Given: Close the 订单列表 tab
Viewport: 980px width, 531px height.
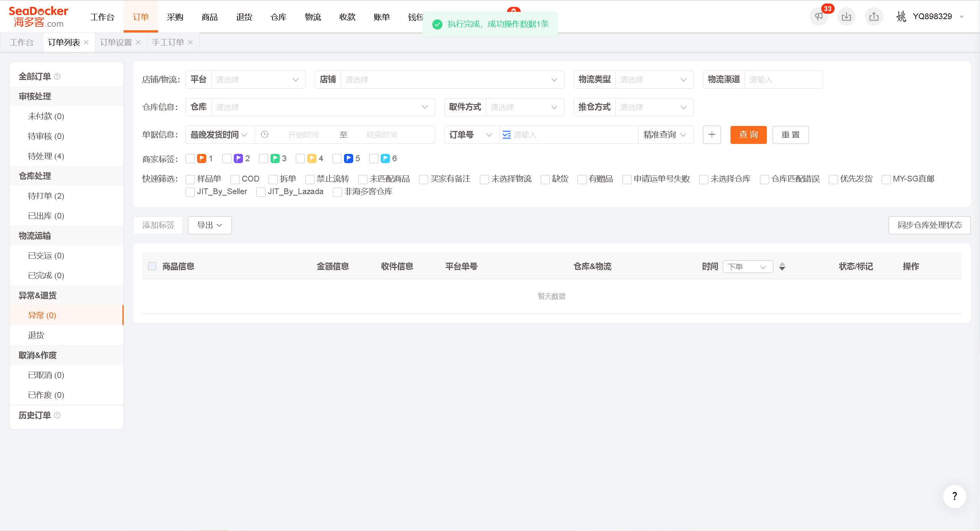Looking at the screenshot, I should 86,42.
